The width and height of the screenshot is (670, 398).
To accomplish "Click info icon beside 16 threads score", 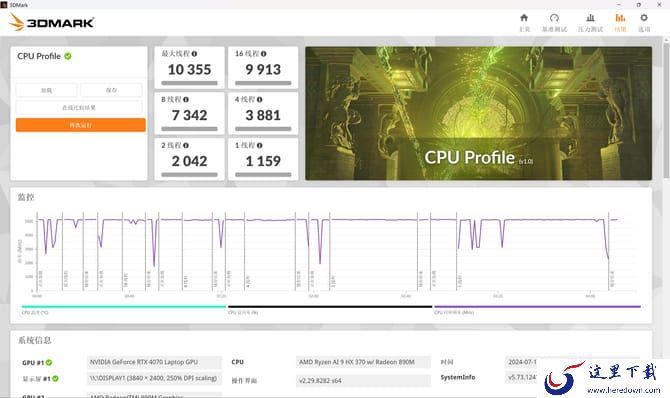I will pos(264,54).
